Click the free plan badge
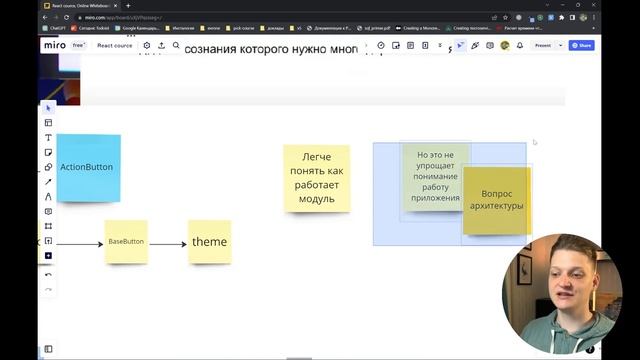 pyautogui.click(x=78, y=45)
